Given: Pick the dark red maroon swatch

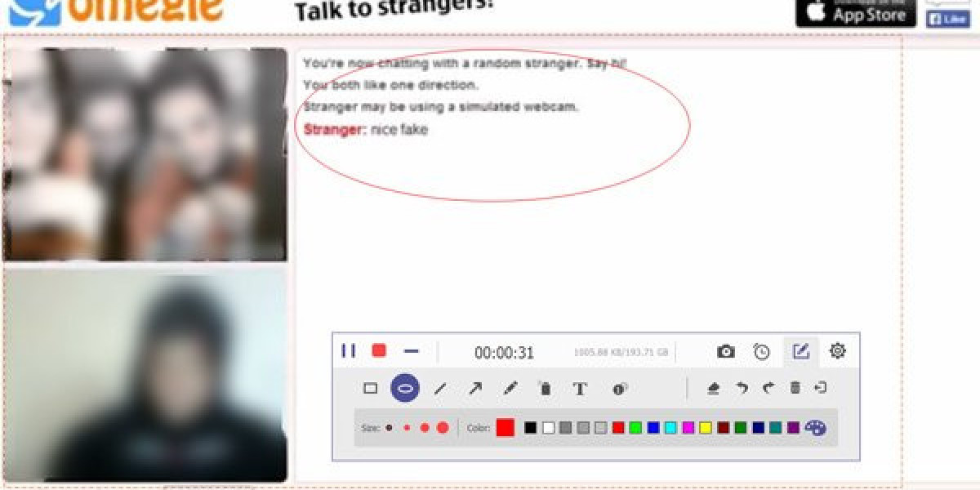Looking at the screenshot, I should coord(723,427).
